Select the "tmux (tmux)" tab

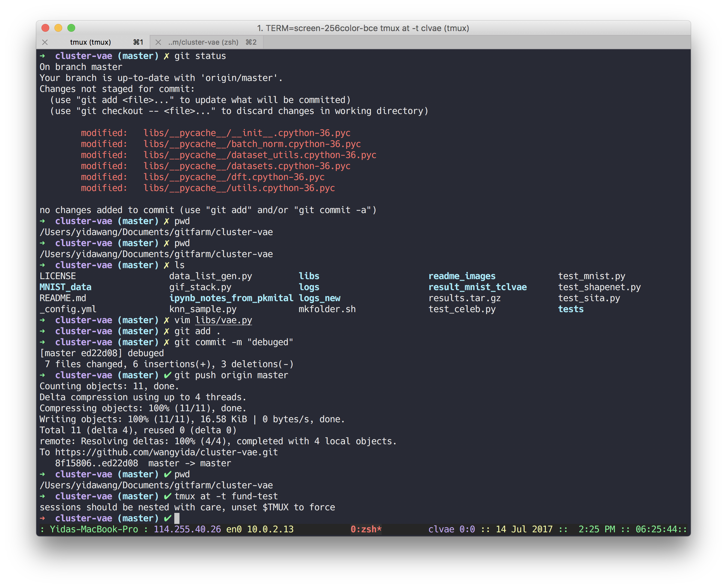coord(90,42)
